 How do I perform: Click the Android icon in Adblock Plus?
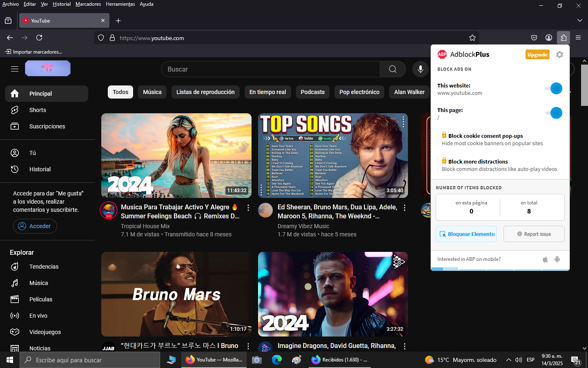click(x=557, y=259)
